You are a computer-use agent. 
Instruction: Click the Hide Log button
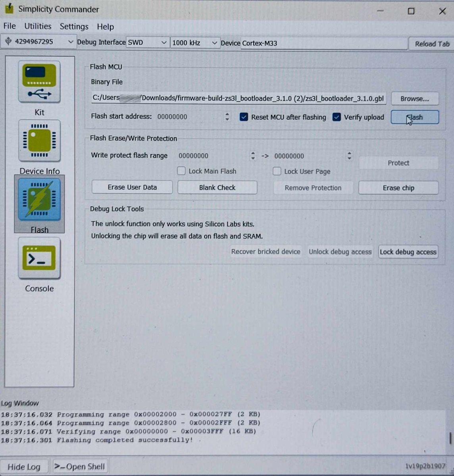coord(24,466)
